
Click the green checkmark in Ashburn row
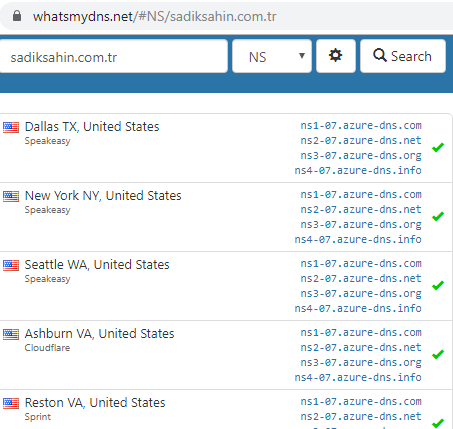pos(438,354)
